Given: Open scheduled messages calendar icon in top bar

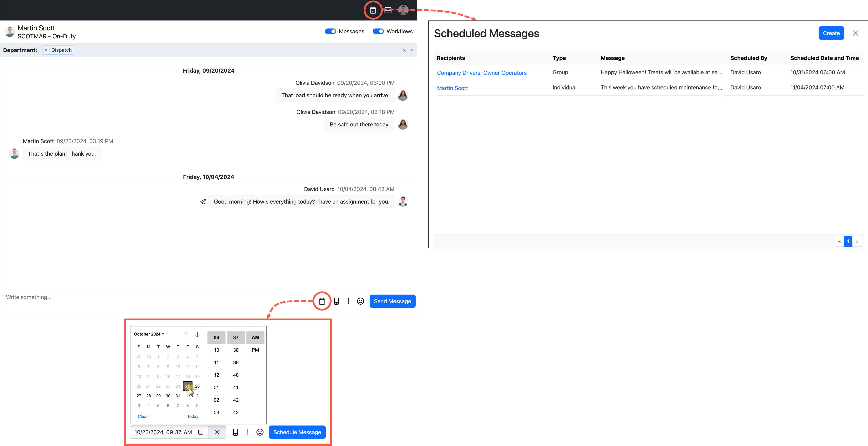Looking at the screenshot, I should coord(373,10).
